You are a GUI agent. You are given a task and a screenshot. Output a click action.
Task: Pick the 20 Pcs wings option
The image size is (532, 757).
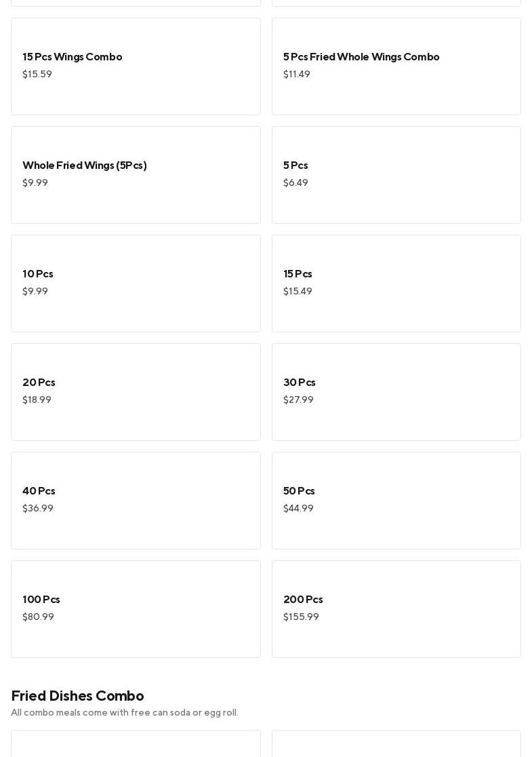click(x=136, y=392)
